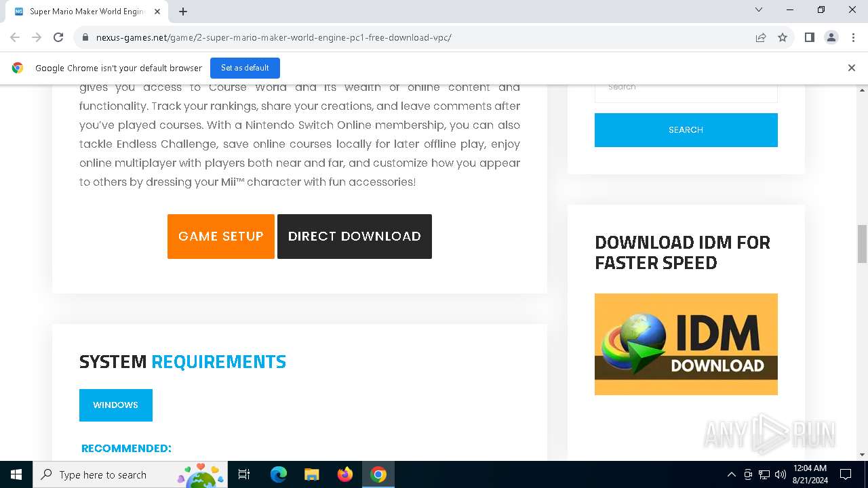Bookmark this tab with star icon
This screenshot has height=488, width=868.
pos(783,37)
